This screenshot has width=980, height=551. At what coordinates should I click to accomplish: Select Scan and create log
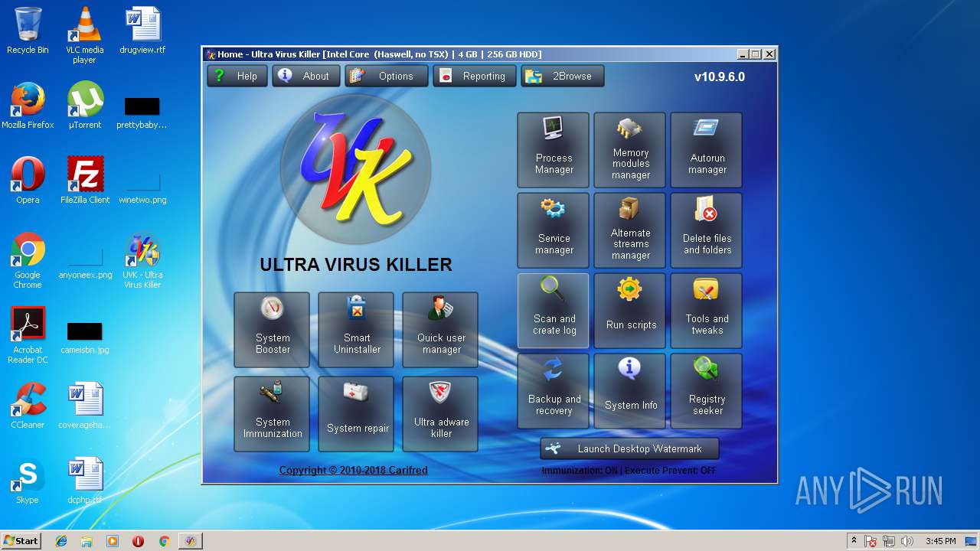pos(554,311)
